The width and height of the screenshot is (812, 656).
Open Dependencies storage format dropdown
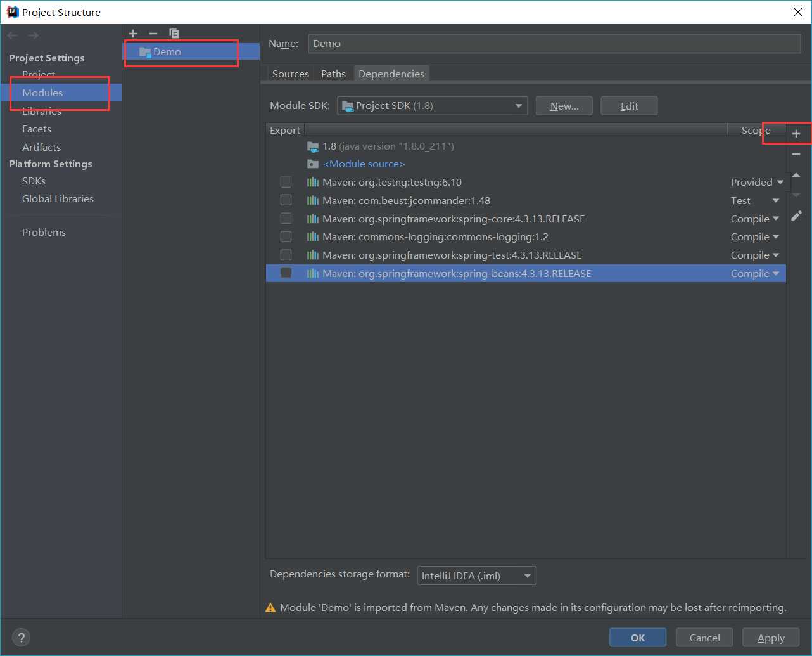(x=477, y=576)
